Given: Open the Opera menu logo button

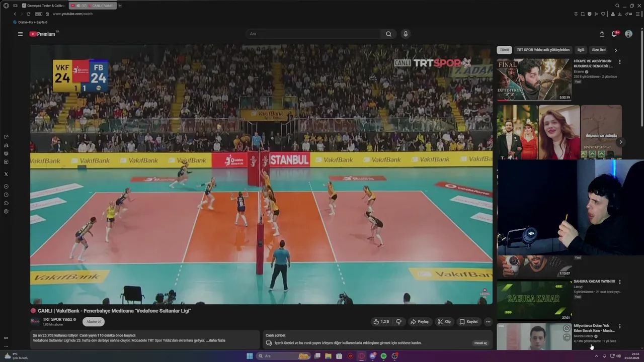Looking at the screenshot, I should point(6,6).
